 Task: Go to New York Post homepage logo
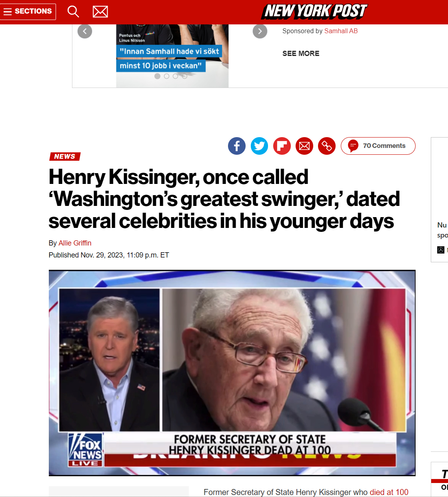[314, 11]
